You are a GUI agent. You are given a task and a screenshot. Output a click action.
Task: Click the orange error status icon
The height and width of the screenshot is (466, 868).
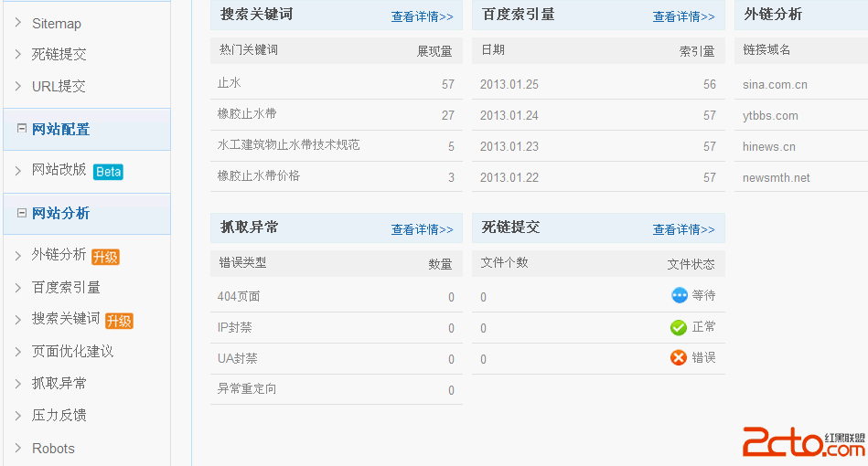(679, 357)
